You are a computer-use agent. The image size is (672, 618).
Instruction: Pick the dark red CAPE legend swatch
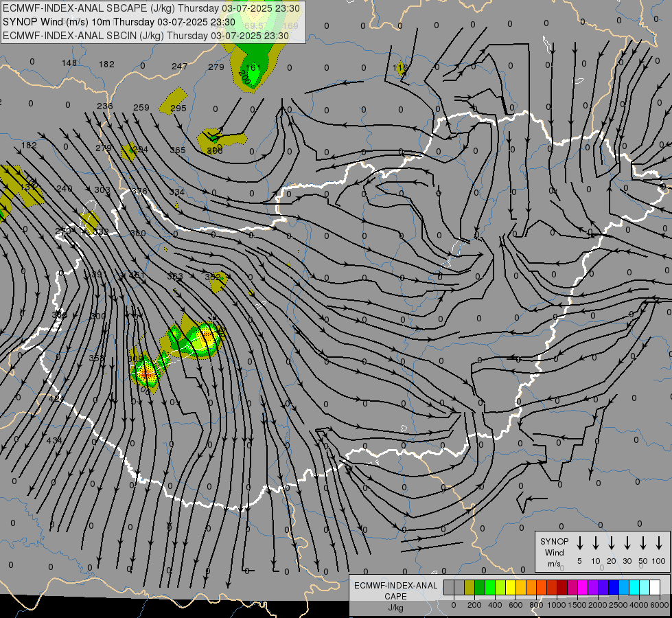(562, 587)
